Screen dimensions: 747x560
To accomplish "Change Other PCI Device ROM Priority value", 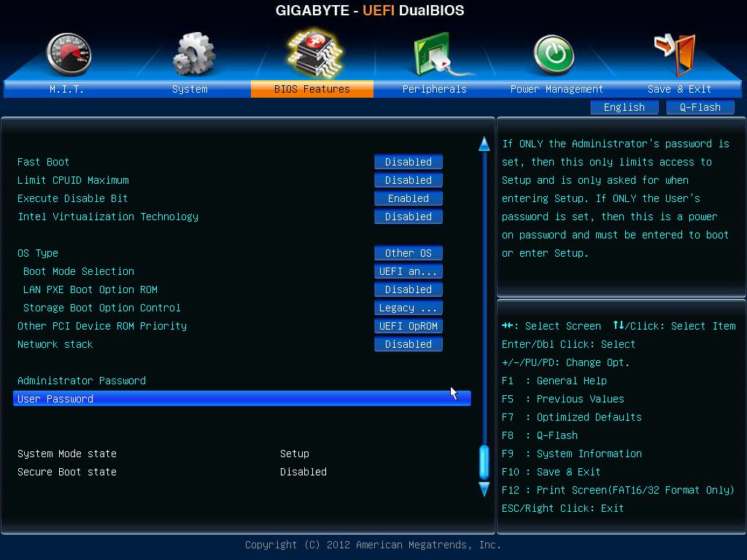I will pos(409,326).
